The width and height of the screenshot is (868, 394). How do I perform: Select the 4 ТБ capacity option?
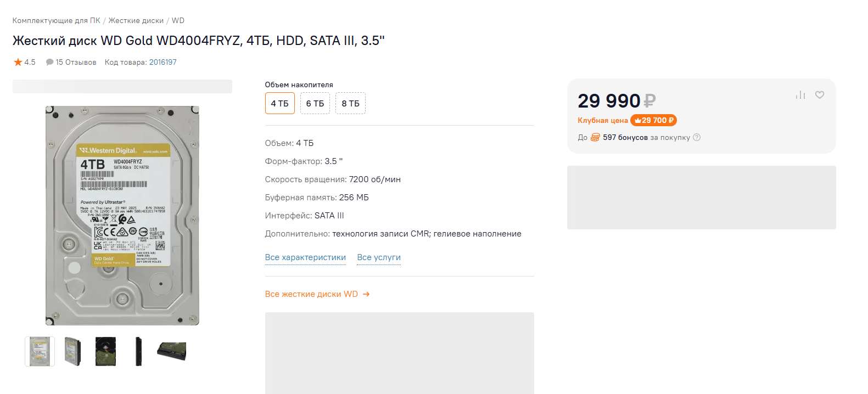[x=279, y=103]
